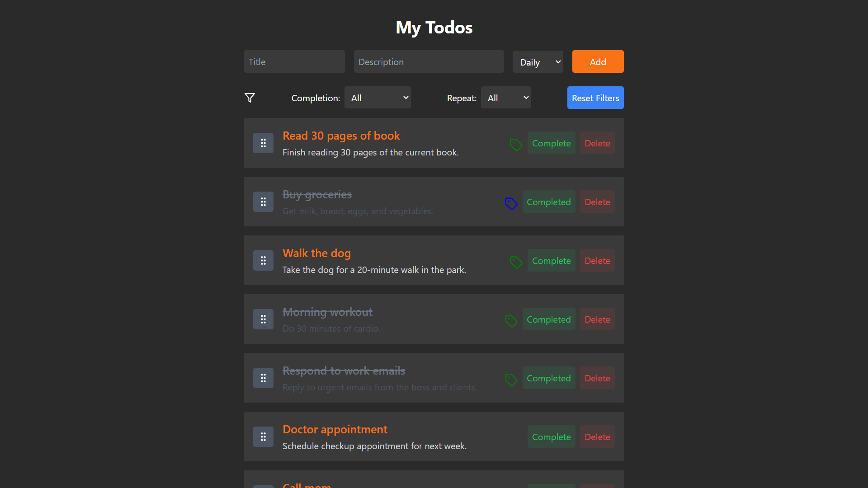Mark Walk the dog as Complete

(x=552, y=260)
